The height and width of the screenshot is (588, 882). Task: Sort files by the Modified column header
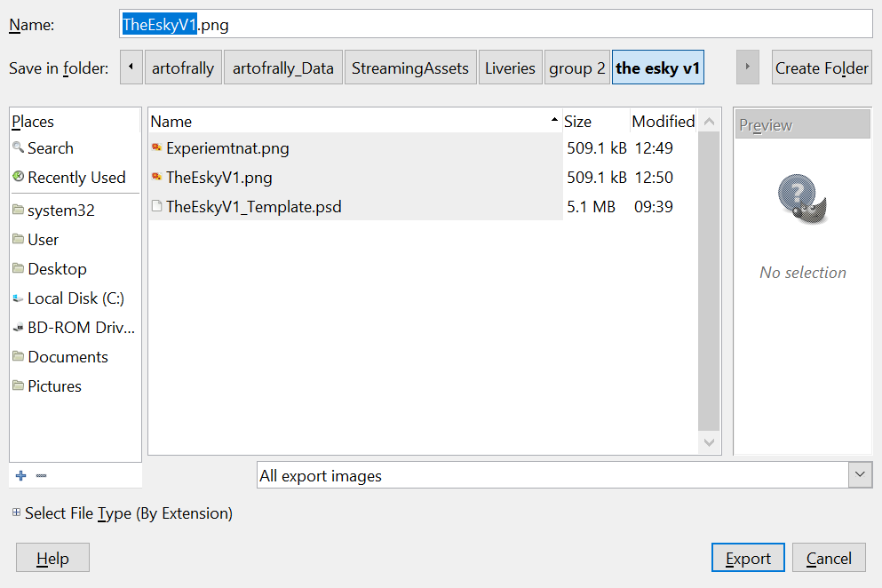coord(663,122)
